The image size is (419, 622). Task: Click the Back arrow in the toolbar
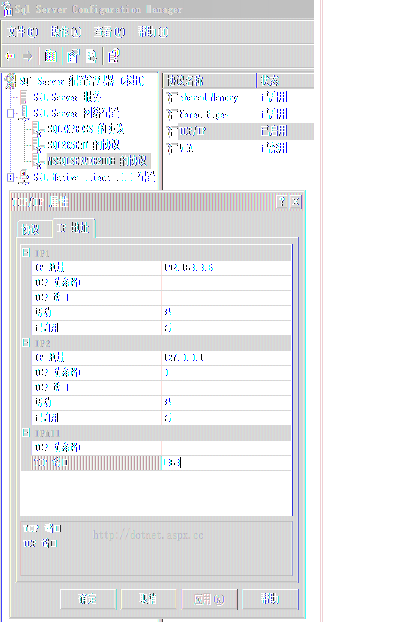(11, 56)
